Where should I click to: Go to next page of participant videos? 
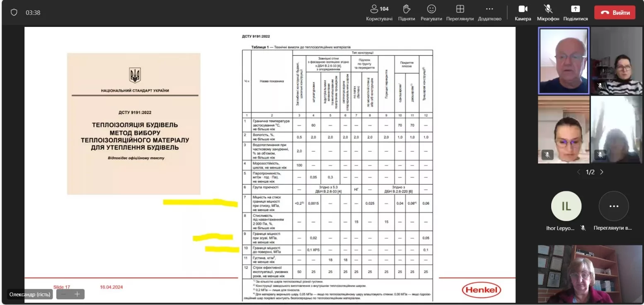point(602,172)
